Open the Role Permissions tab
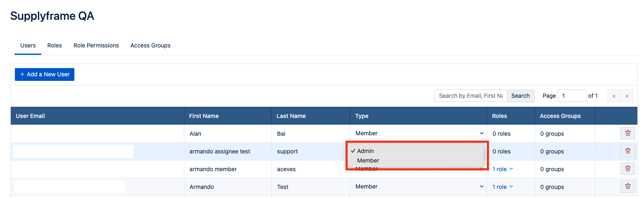 point(96,45)
